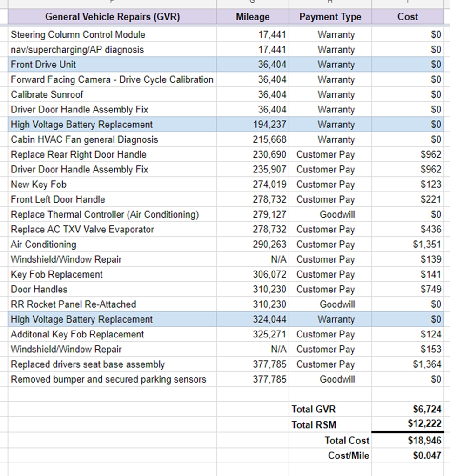This screenshot has width=450, height=476.
Task: Select the "RR Rocket Panel Re-Attached" cell
Action: (113, 304)
